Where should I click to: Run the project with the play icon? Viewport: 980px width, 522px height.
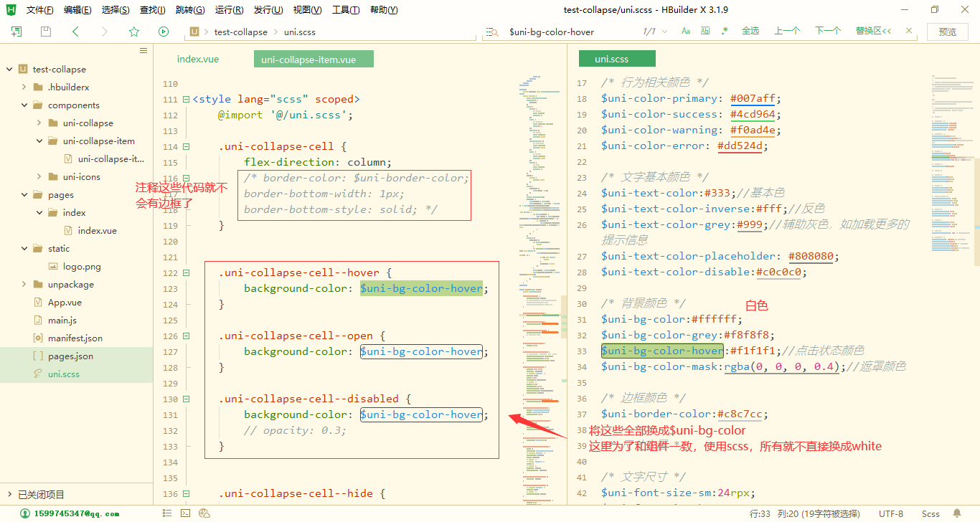[x=163, y=32]
